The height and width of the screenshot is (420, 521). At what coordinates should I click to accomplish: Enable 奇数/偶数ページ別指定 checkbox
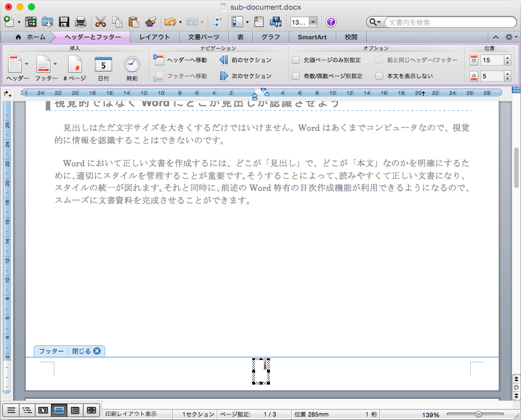click(x=296, y=76)
